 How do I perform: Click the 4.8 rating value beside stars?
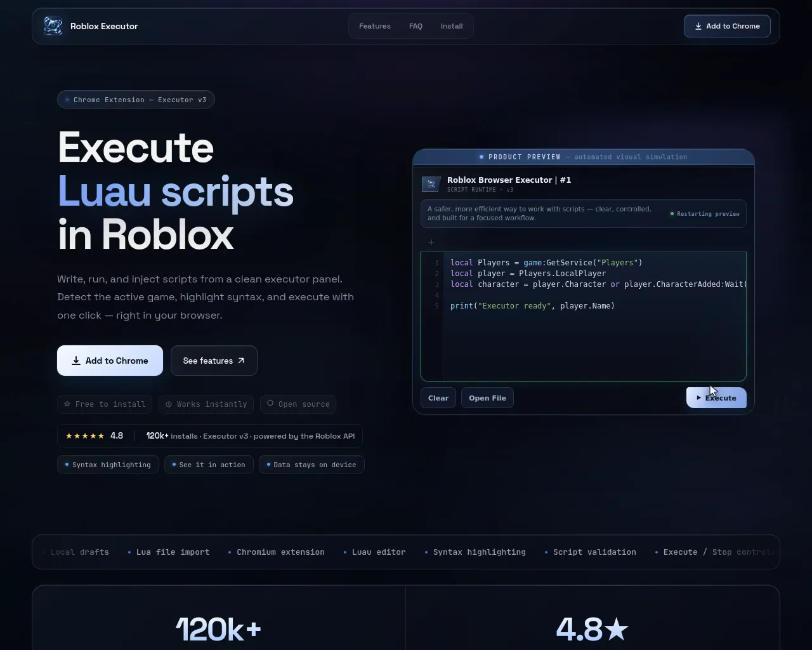[x=117, y=436]
